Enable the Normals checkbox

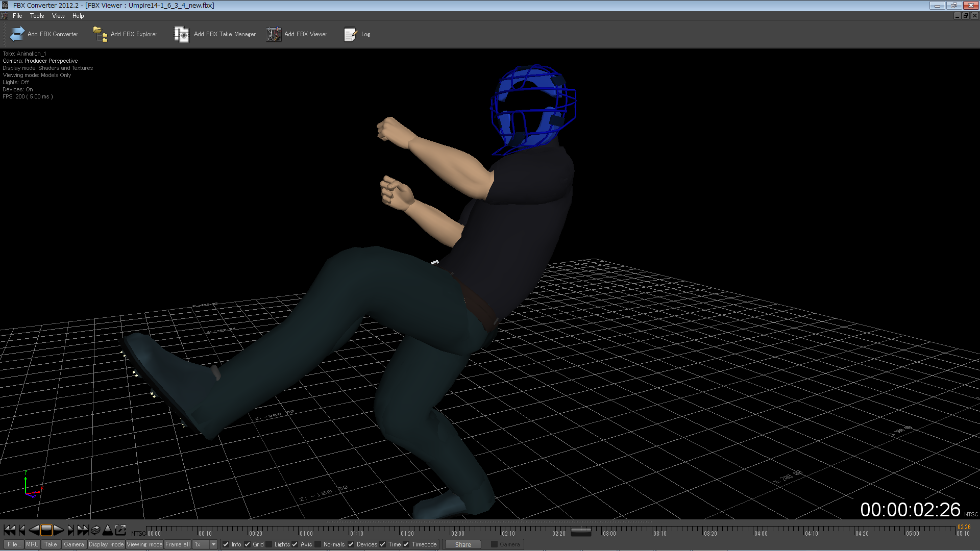point(318,544)
